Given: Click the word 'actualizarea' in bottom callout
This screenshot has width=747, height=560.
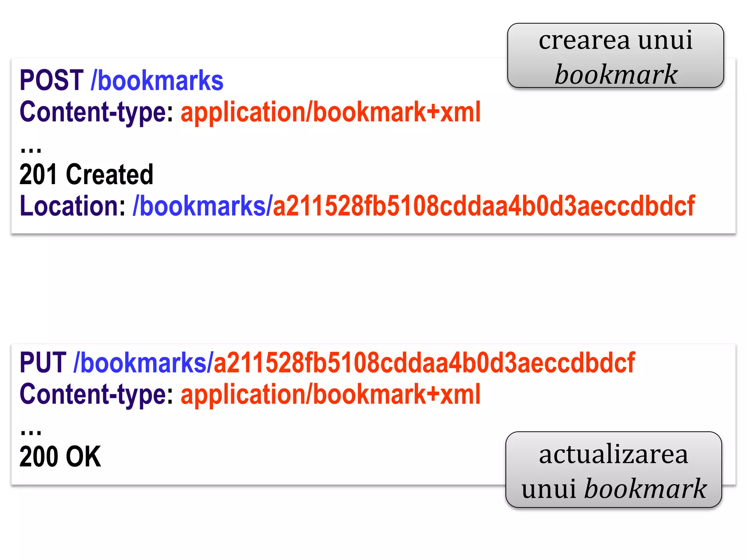Looking at the screenshot, I should pyautogui.click(x=614, y=455).
